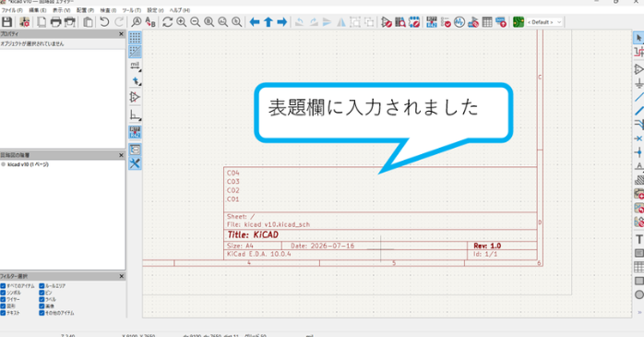This screenshot has height=337, width=644.
Task: Generate the bill of materials
Action: (501, 22)
